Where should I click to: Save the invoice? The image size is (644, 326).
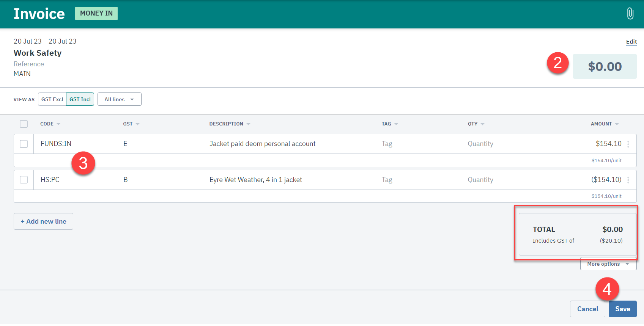click(622, 309)
